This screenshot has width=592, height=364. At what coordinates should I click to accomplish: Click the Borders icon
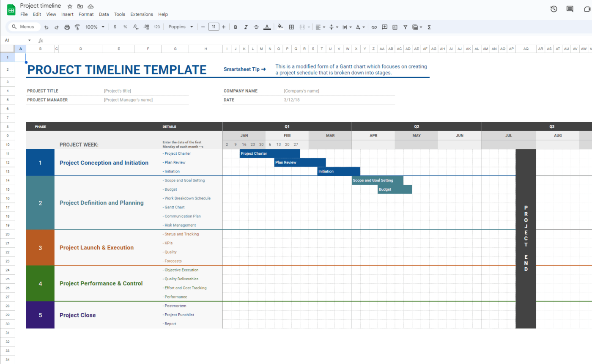[291, 27]
